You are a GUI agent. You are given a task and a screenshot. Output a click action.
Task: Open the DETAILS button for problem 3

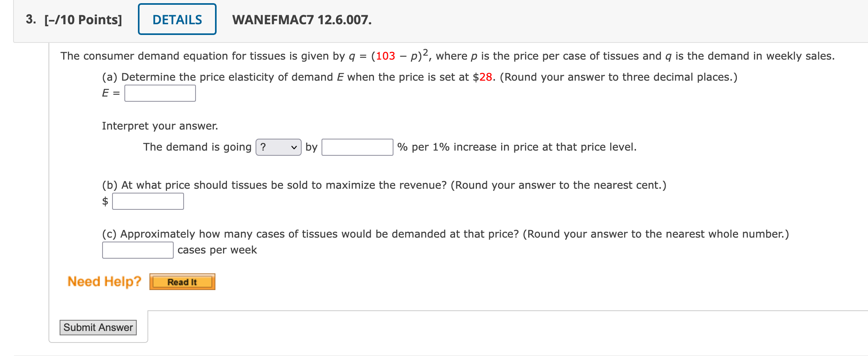point(177,19)
